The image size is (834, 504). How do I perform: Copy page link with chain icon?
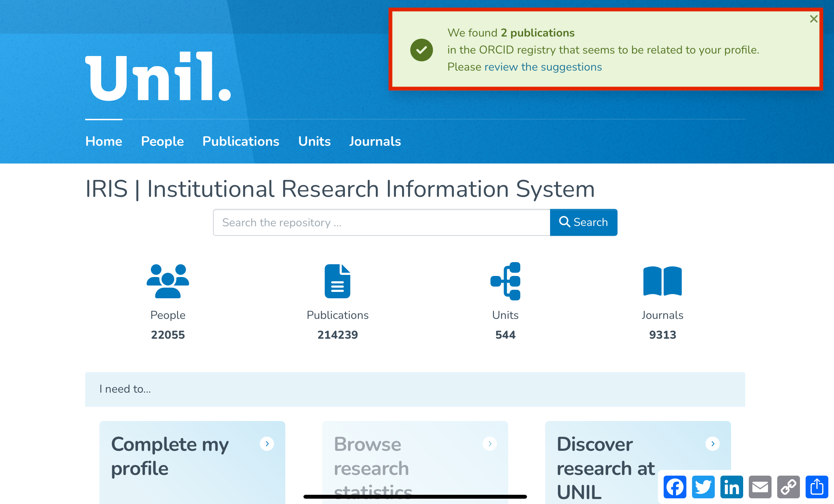coord(788,487)
